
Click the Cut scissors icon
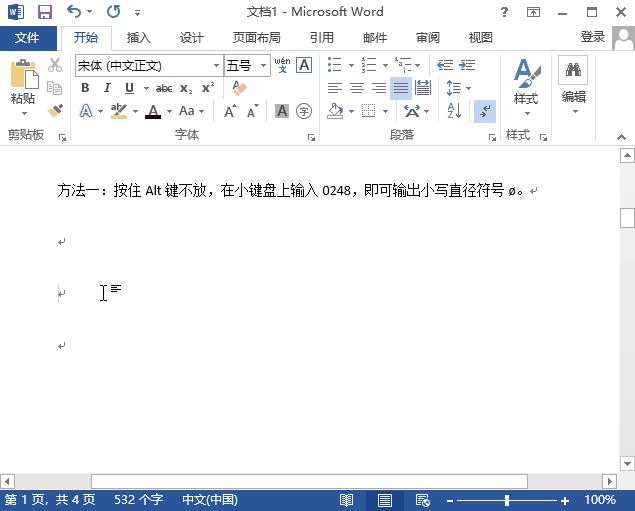55,65
